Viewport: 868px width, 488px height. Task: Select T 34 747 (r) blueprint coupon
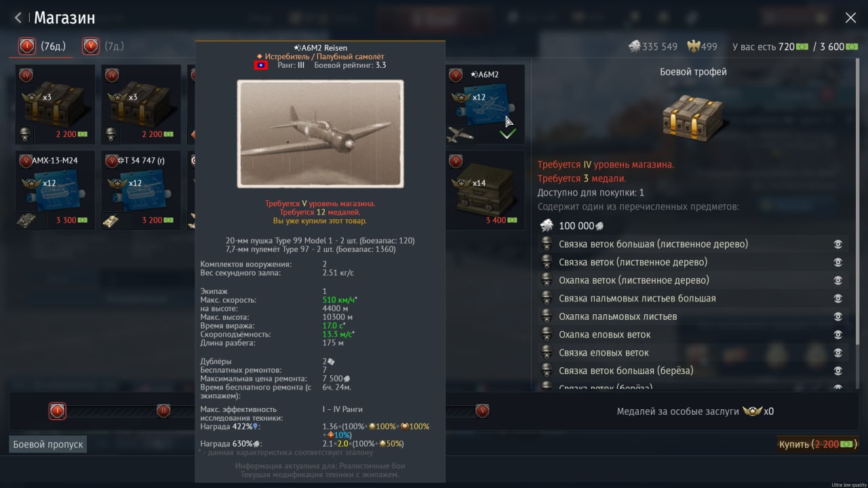(141, 190)
